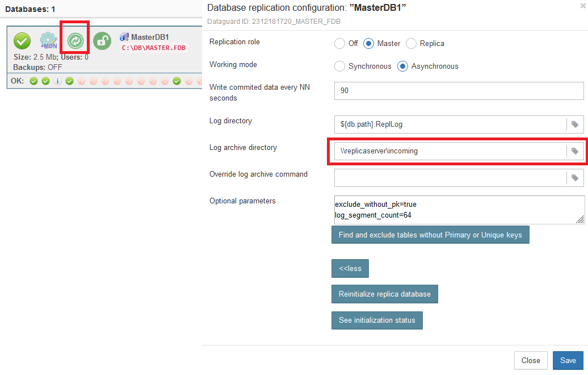Viewport: 588px width, 375px height.
Task: Open replication configuration via green arrows icon
Action: pyautogui.click(x=75, y=41)
